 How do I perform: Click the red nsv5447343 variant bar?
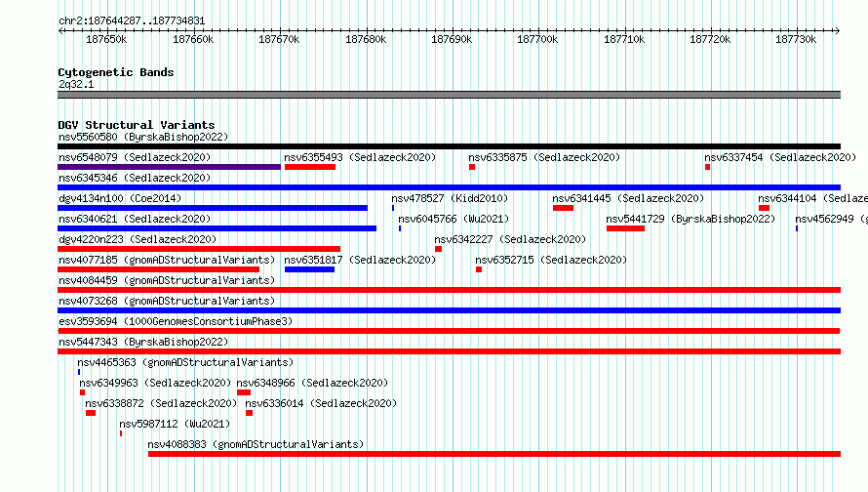[449, 351]
